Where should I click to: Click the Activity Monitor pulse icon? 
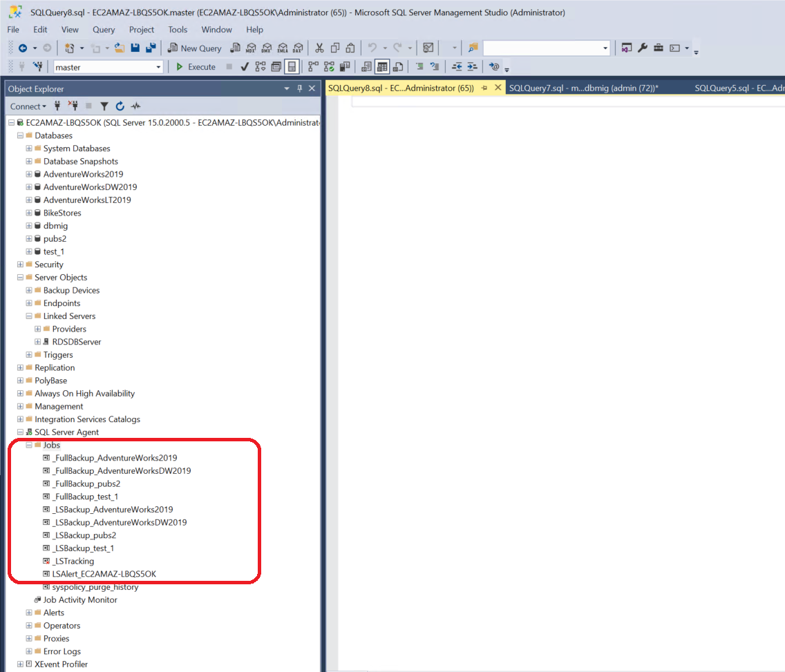click(135, 106)
